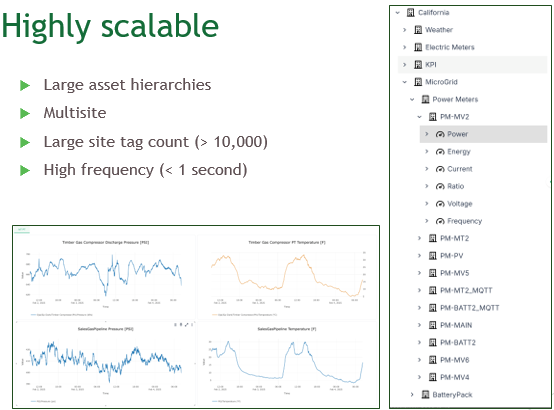This screenshot has width=554, height=410.
Task: Click the Timber Gas Compressor Temperature chart
Action: pos(287,278)
